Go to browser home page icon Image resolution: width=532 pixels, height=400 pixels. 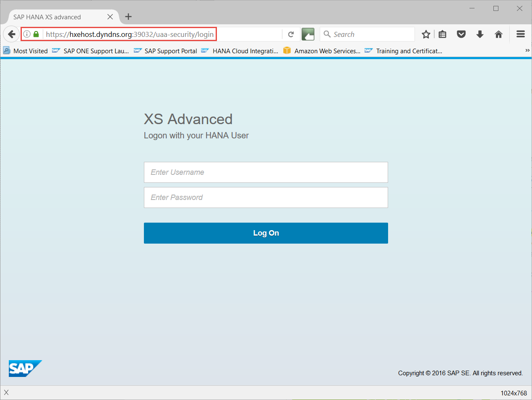[x=498, y=34]
